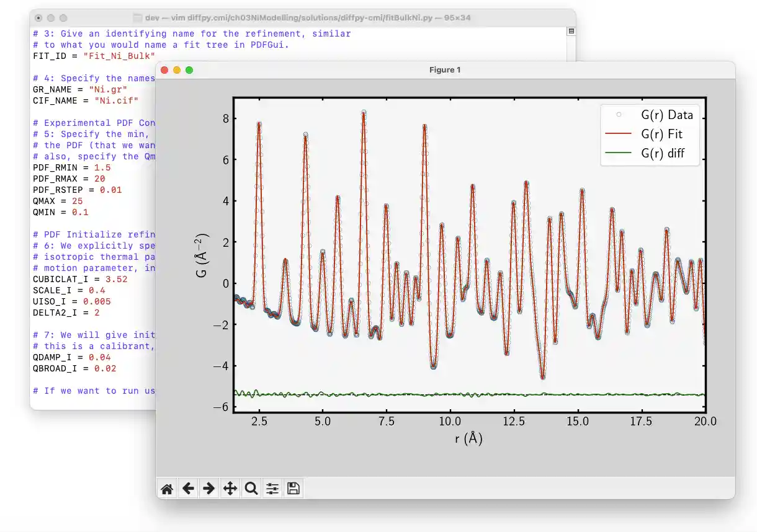Go forward to next plot view

[x=209, y=489]
